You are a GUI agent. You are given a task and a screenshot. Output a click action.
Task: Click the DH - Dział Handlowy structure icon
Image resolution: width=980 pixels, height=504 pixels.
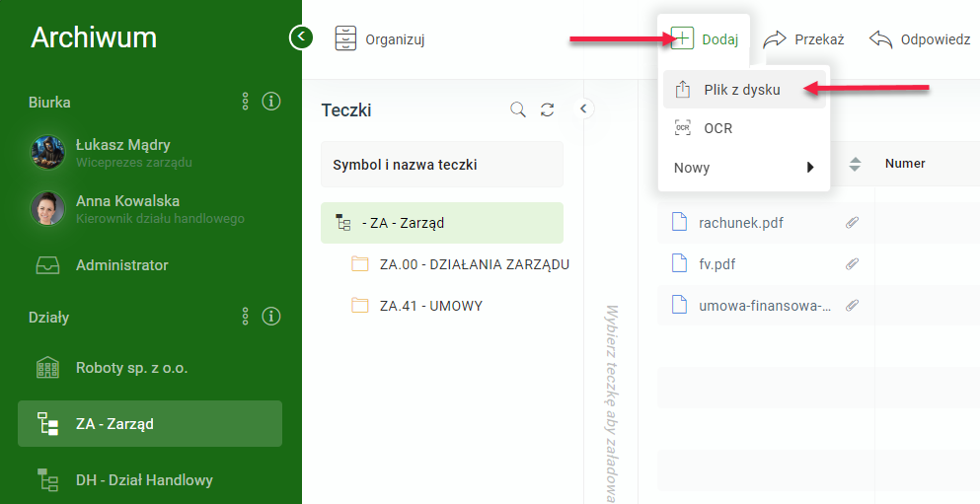(x=48, y=479)
